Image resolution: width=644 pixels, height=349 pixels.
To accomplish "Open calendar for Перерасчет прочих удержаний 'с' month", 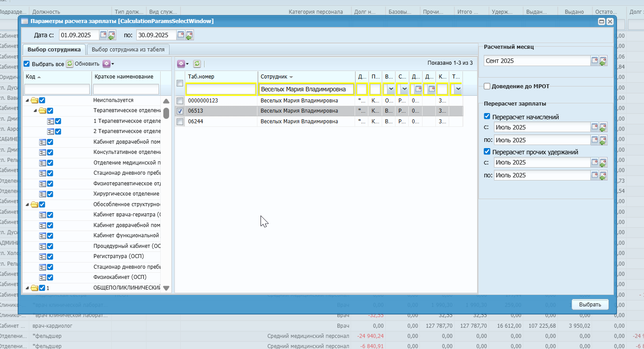I will [595, 162].
